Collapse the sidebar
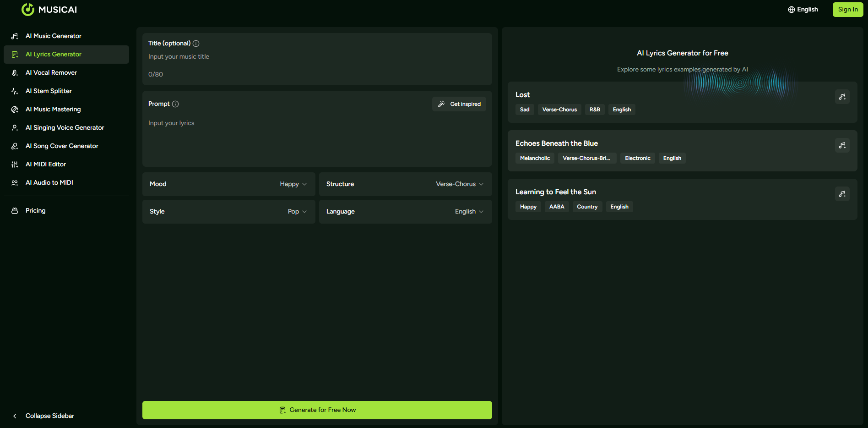Viewport: 868px width, 428px height. [49, 416]
